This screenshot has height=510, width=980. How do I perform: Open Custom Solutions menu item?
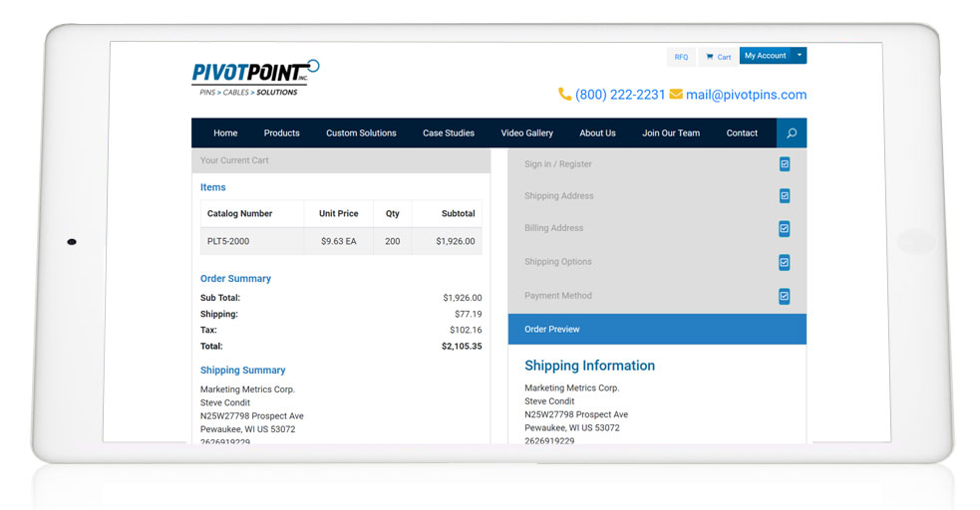(x=361, y=132)
